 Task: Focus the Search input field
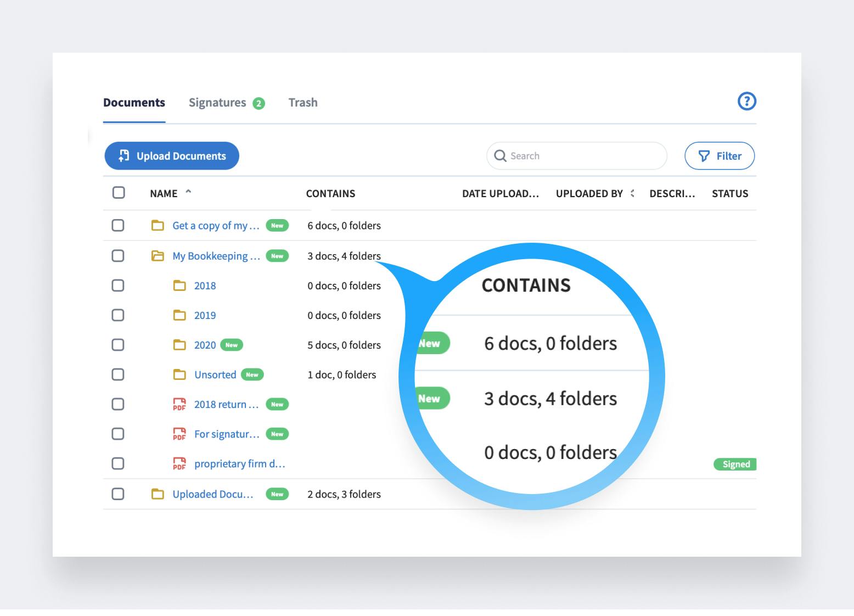(x=582, y=156)
